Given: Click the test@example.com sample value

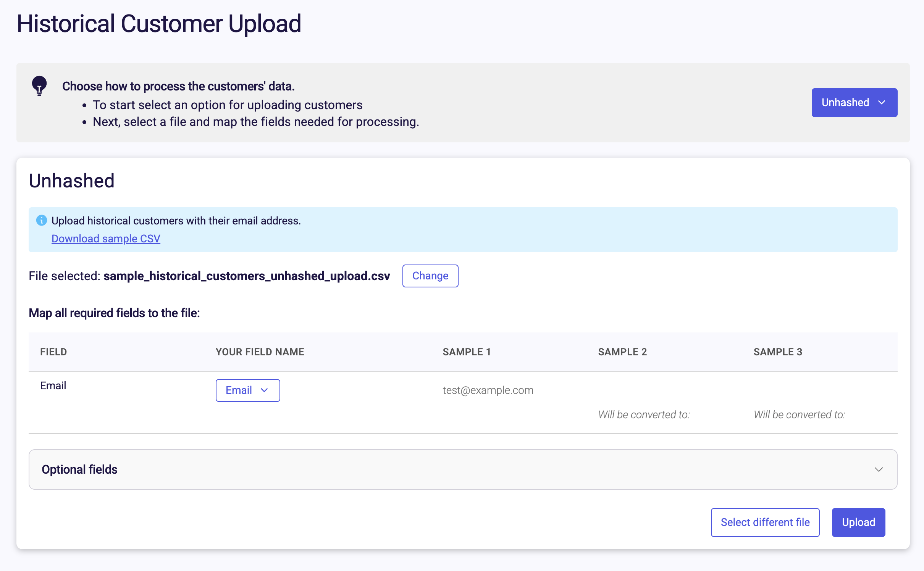Looking at the screenshot, I should [x=488, y=390].
